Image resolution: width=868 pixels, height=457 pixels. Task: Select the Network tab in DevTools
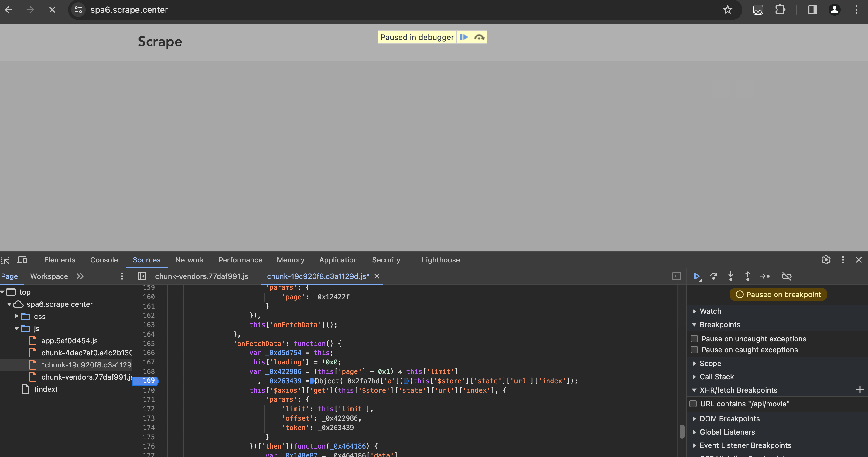click(190, 260)
